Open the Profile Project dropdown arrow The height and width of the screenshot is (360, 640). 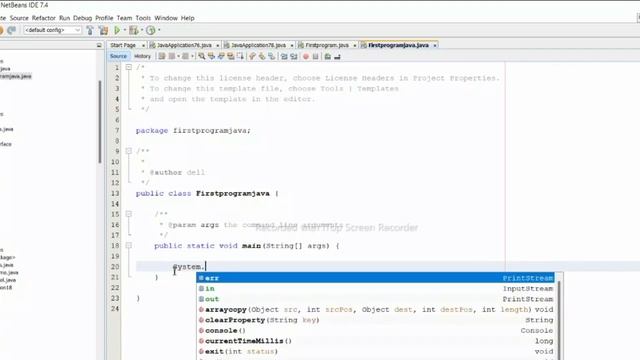(159, 30)
